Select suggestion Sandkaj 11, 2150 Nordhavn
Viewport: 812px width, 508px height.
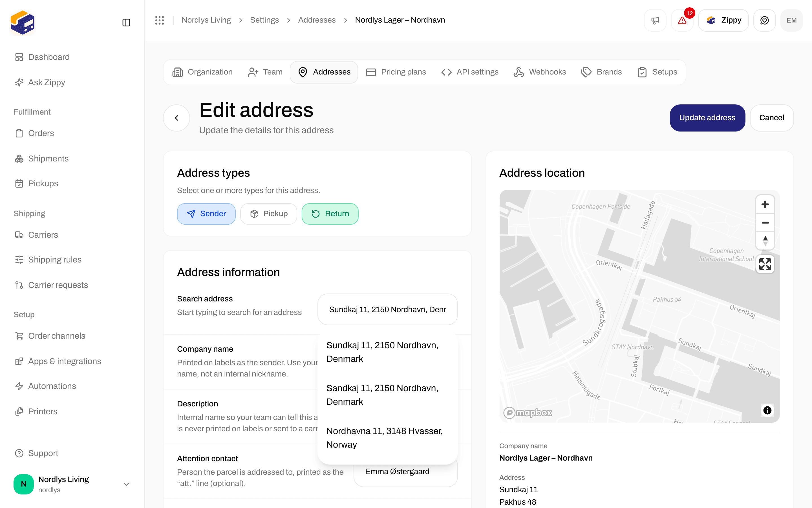[387, 395]
